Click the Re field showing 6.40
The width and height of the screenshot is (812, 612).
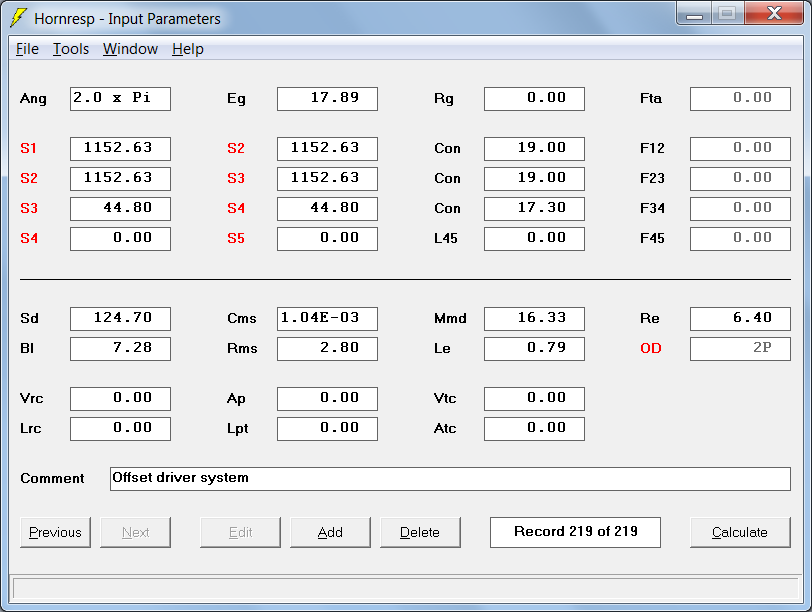coord(740,318)
